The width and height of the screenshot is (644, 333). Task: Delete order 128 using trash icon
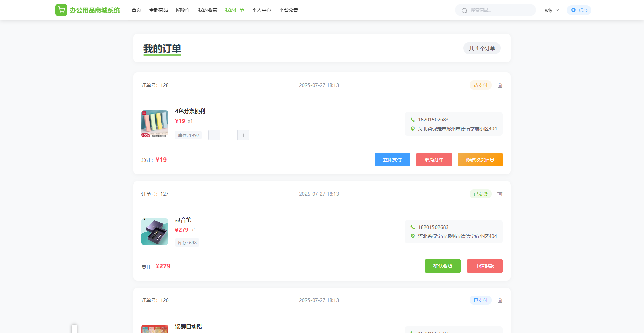[x=500, y=85]
